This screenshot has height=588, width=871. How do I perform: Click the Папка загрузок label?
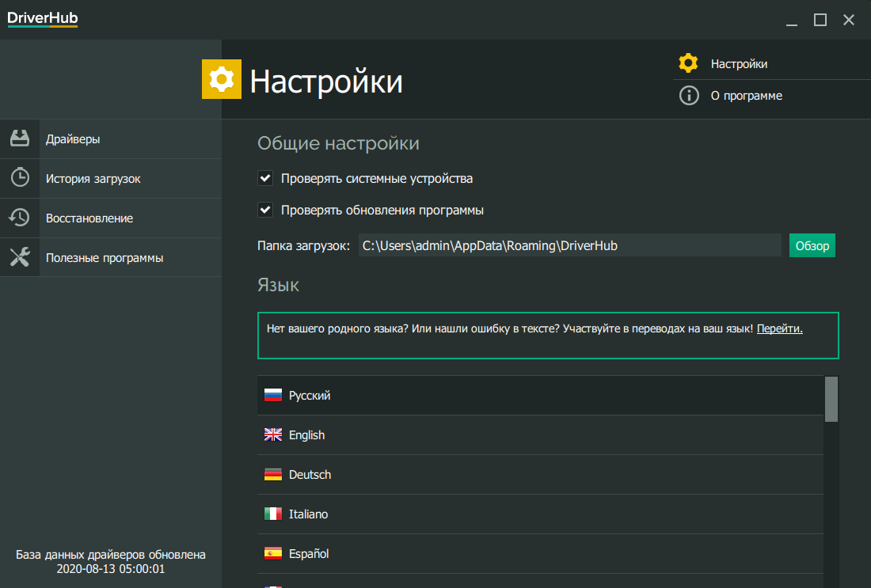303,246
